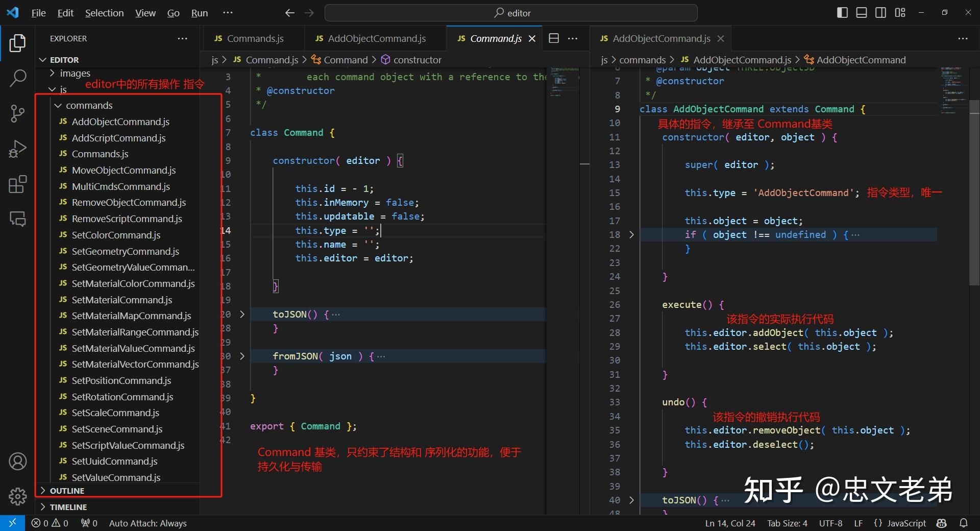This screenshot has width=980, height=531.
Task: Toggle the primary side bar layout button
Action: [x=842, y=13]
